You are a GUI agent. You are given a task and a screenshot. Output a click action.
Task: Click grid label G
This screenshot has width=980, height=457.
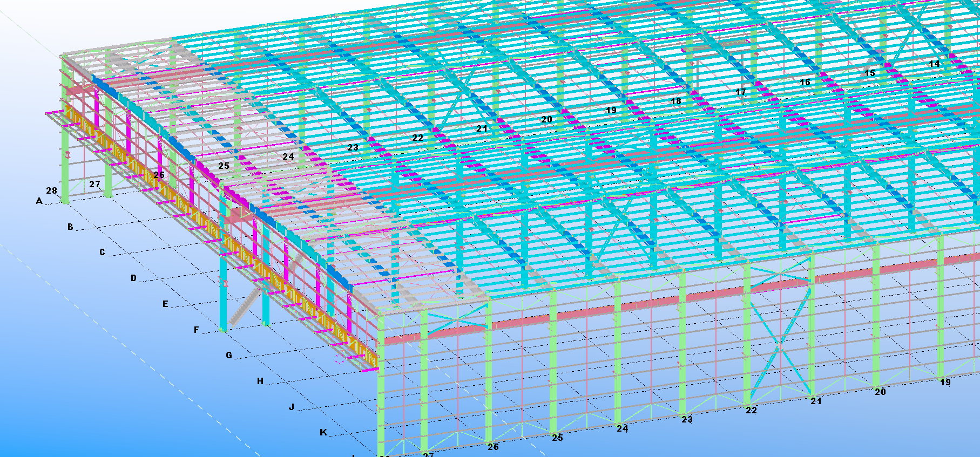[229, 356]
